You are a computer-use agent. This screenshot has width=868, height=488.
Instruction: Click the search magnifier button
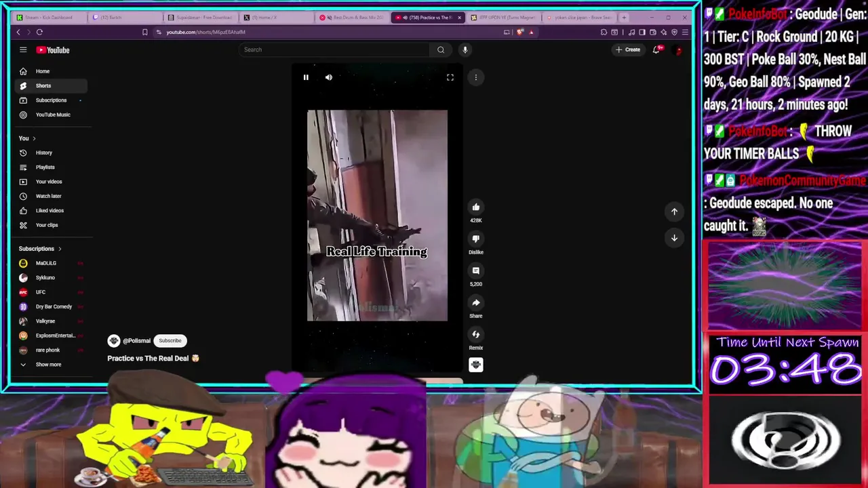[441, 49]
